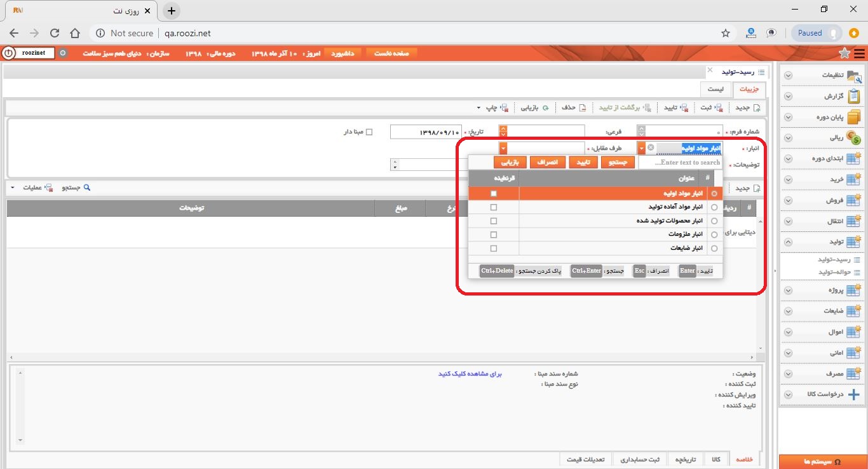This screenshot has height=469, width=868.
Task: Click the orange انصراف (Cancel) button in popup
Action: [x=547, y=163]
